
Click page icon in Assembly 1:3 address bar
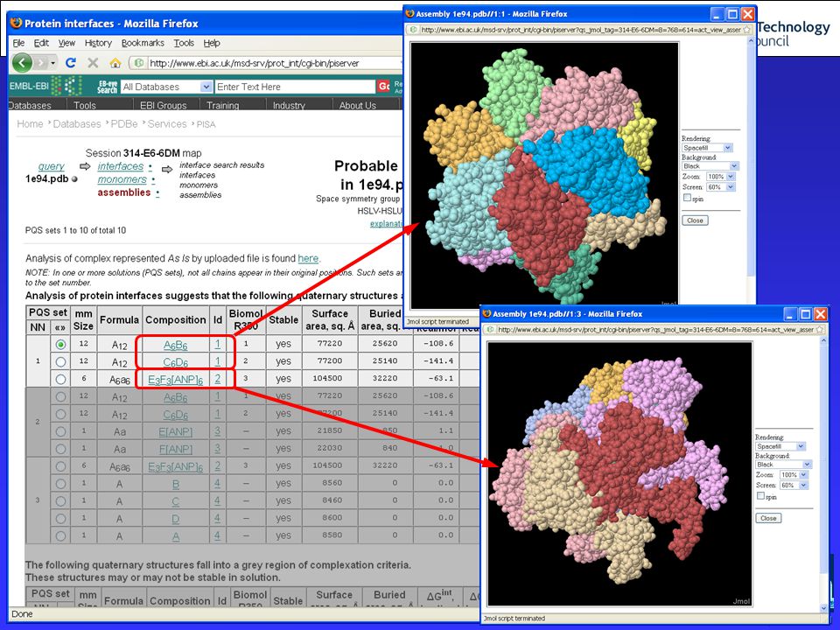pos(491,330)
